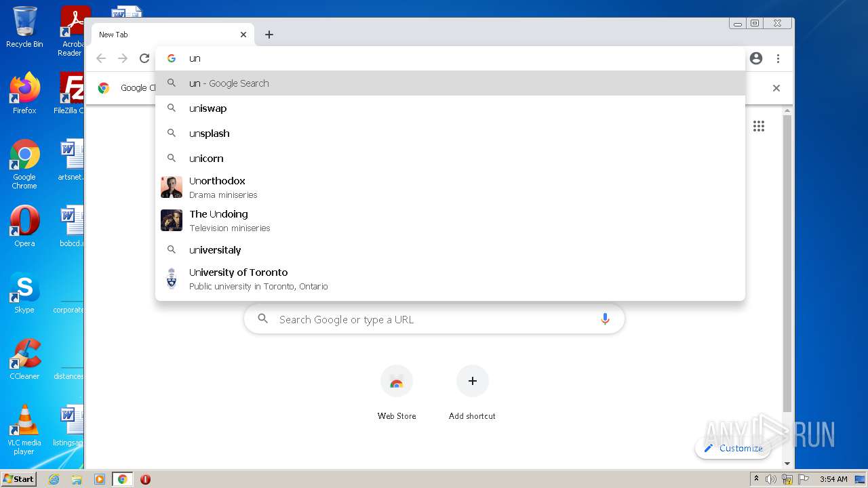868x488 pixels.
Task: Launch Google Chrome desktop shortcut
Action: tap(24, 164)
